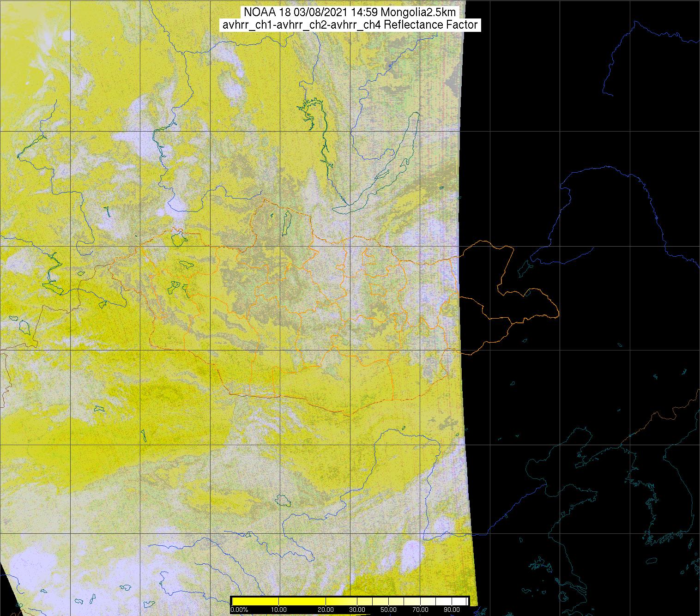Click the bright yellow color bar segment above 0.00%–10.00
The width and height of the screenshot is (700, 616).
click(255, 601)
